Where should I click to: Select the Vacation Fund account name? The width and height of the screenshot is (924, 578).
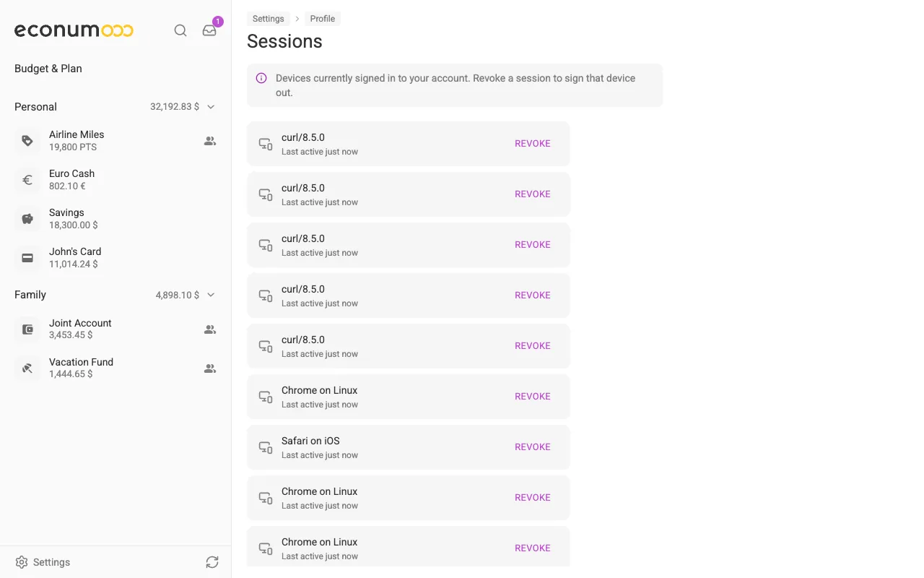pyautogui.click(x=81, y=362)
